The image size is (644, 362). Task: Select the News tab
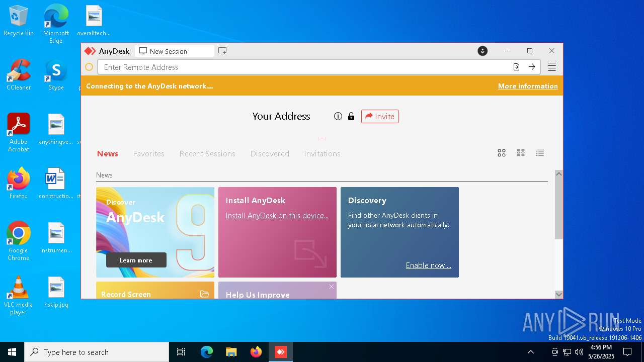[108, 153]
